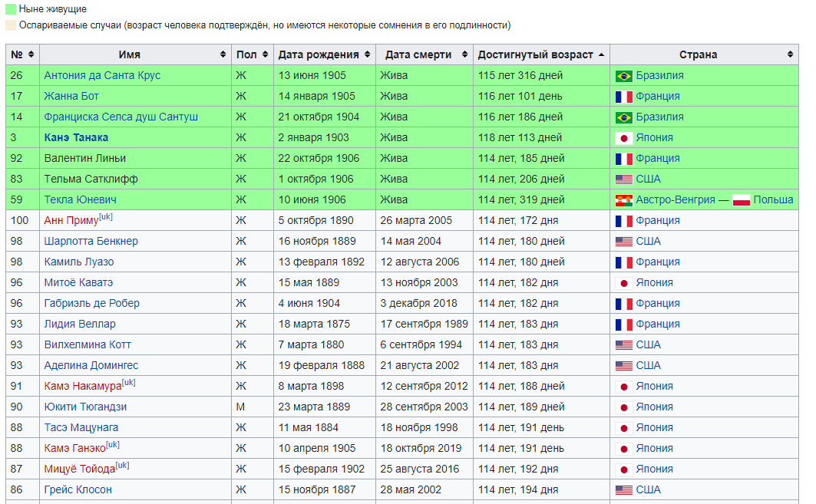This screenshot has width=816, height=504.
Task: Open Франциска Селса душ Сантуш link
Action: pos(121,117)
